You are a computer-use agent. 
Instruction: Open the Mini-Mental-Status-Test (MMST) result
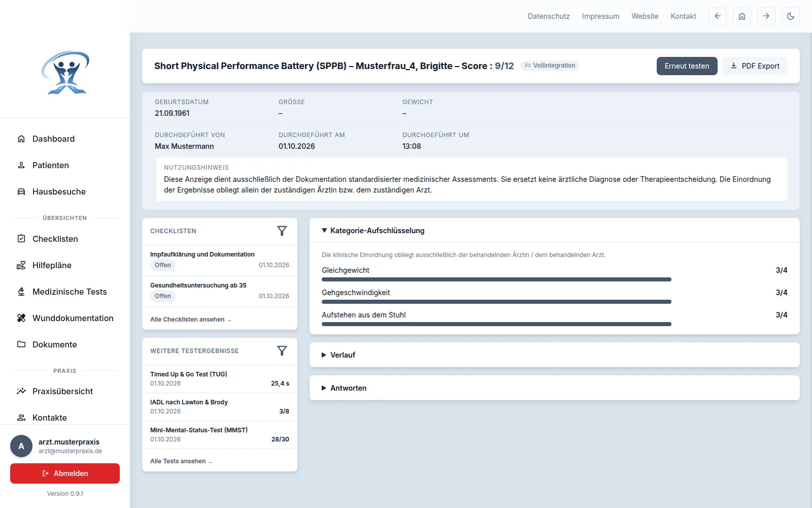[220, 435]
